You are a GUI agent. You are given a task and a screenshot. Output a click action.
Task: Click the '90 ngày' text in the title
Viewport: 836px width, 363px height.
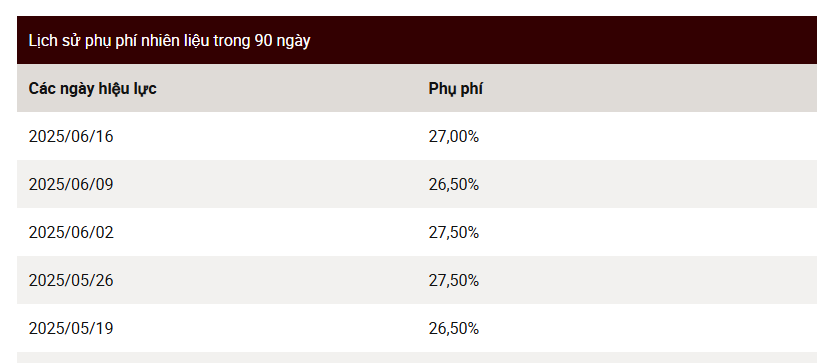coord(282,41)
